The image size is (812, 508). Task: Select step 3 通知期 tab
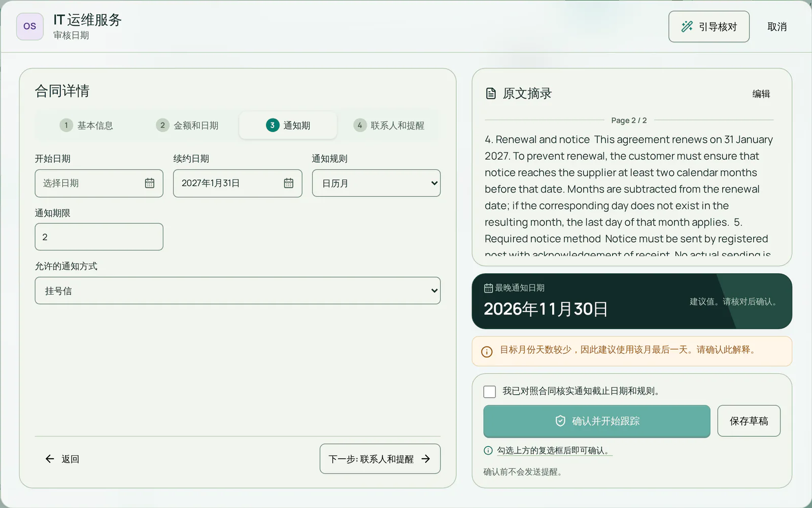[288, 125]
